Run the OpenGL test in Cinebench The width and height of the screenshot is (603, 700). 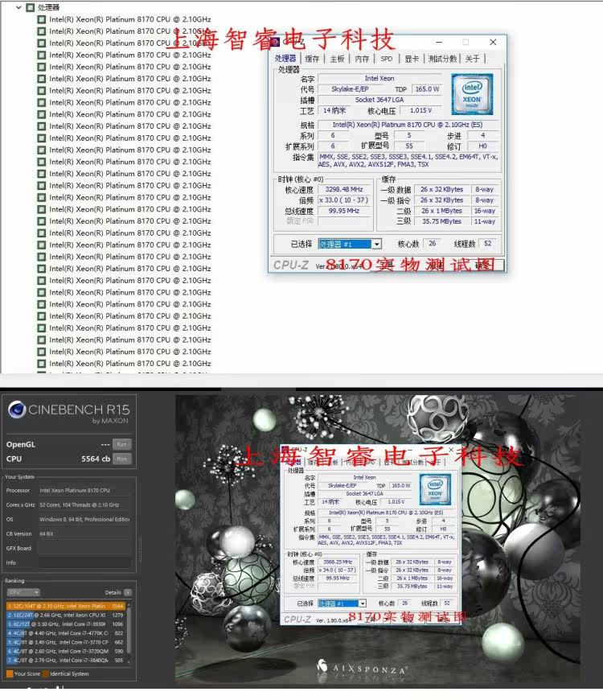click(121, 444)
